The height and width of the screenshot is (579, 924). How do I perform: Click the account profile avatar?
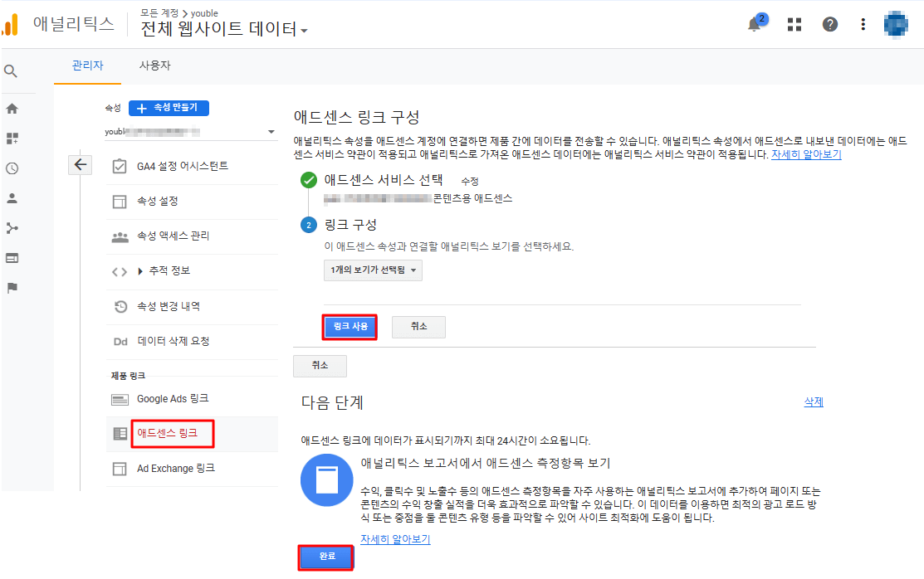click(896, 24)
